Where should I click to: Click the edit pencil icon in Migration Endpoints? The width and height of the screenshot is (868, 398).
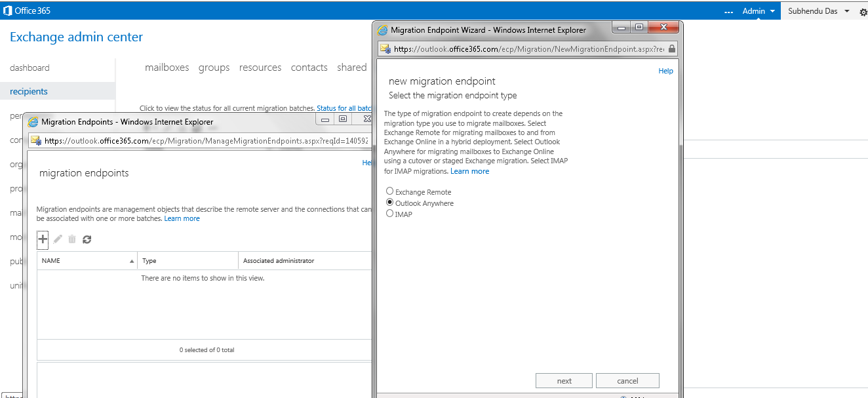tap(58, 239)
